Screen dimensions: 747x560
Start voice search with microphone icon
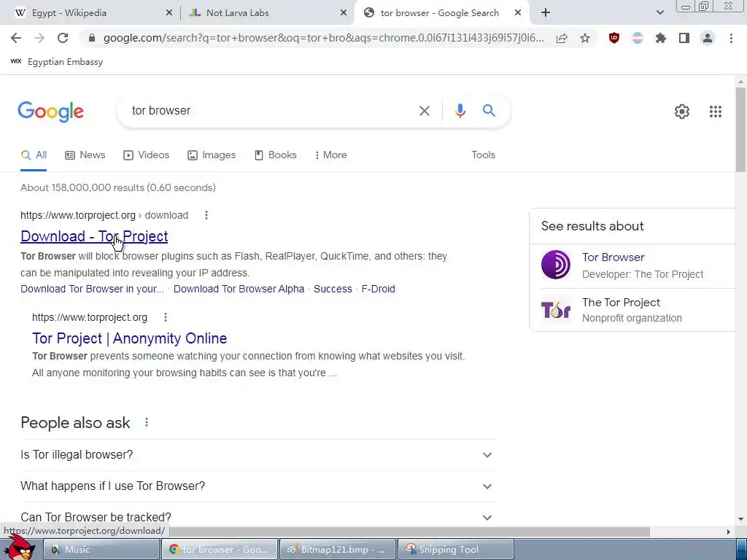(x=460, y=111)
